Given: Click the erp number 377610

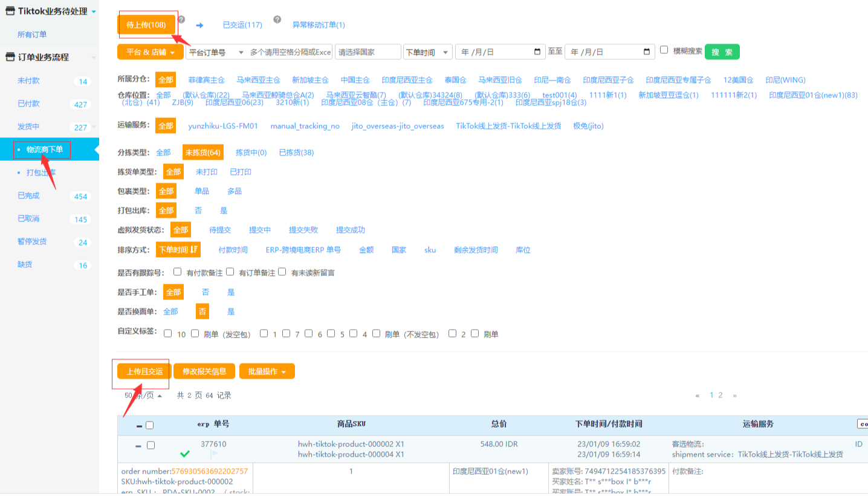Looking at the screenshot, I should pos(213,444).
